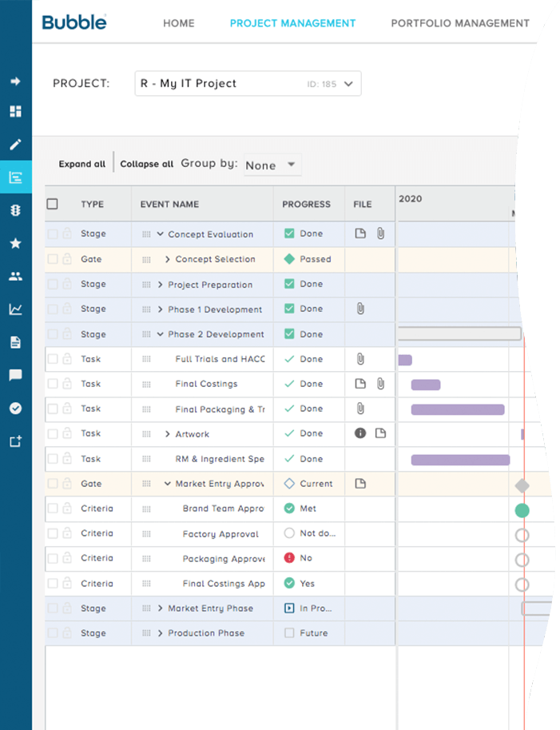Click the pencil edit icon in sidebar
The height and width of the screenshot is (730, 560).
coord(15,145)
